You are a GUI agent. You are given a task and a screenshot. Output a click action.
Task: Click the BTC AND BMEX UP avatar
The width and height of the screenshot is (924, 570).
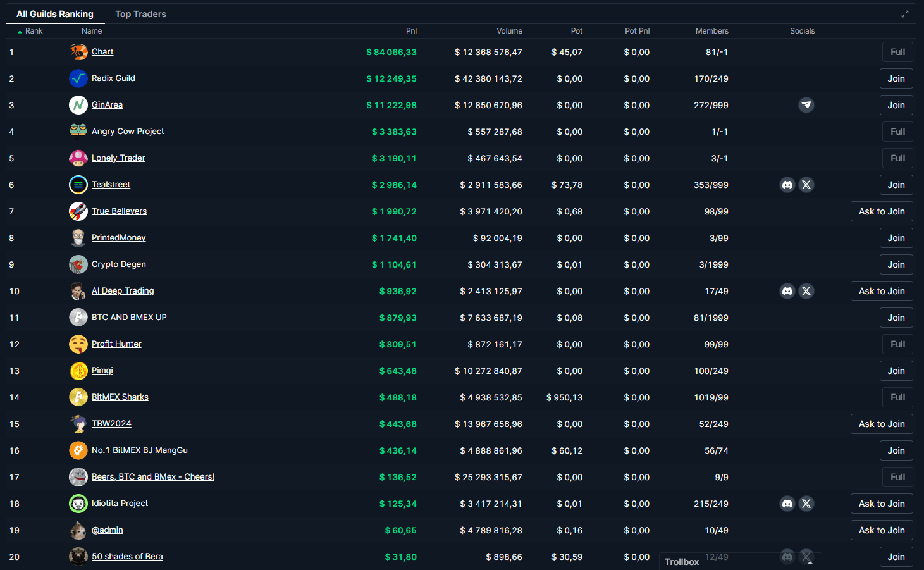coord(78,318)
